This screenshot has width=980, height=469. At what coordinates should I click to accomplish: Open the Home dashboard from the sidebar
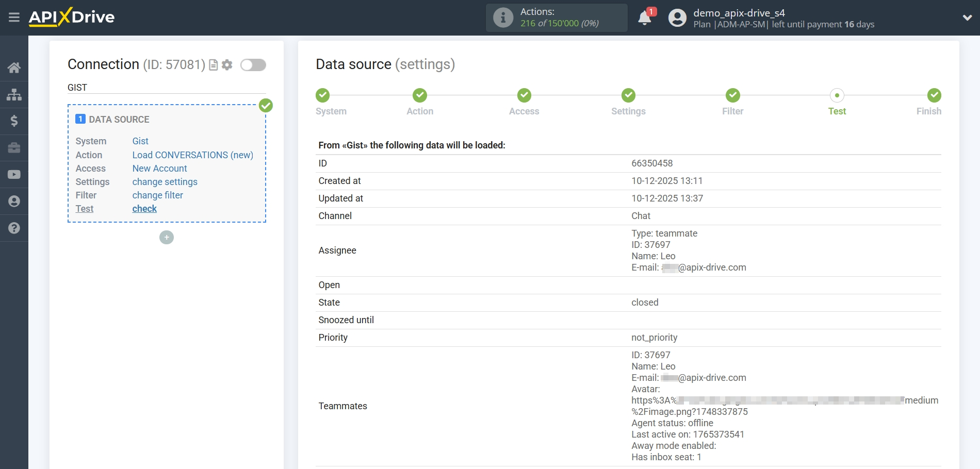tap(14, 68)
